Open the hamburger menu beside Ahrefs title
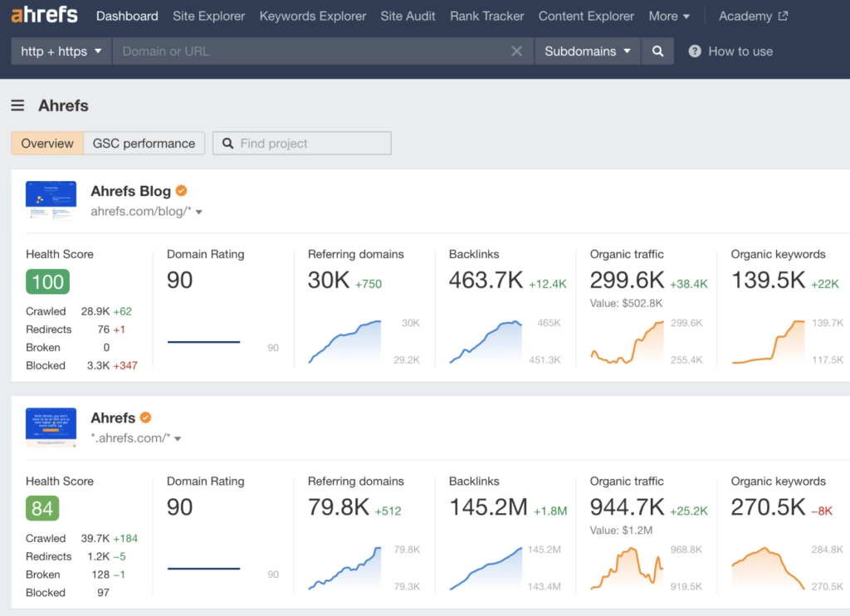This screenshot has width=850, height=616. click(x=17, y=105)
